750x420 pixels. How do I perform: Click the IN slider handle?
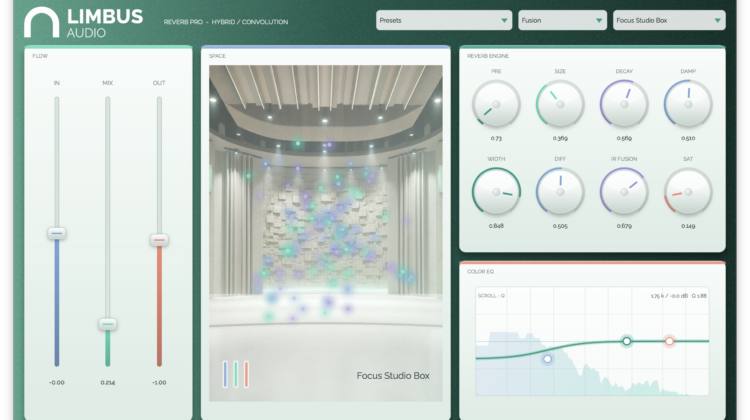pos(56,233)
